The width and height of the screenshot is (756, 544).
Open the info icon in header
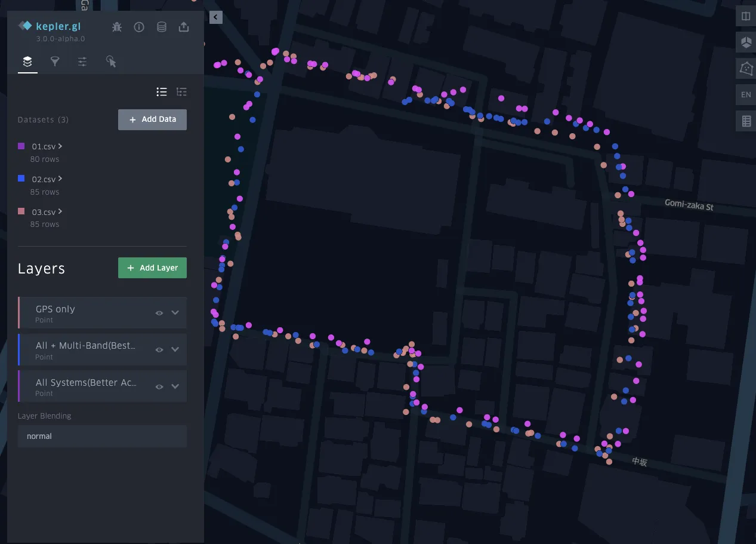pos(139,27)
